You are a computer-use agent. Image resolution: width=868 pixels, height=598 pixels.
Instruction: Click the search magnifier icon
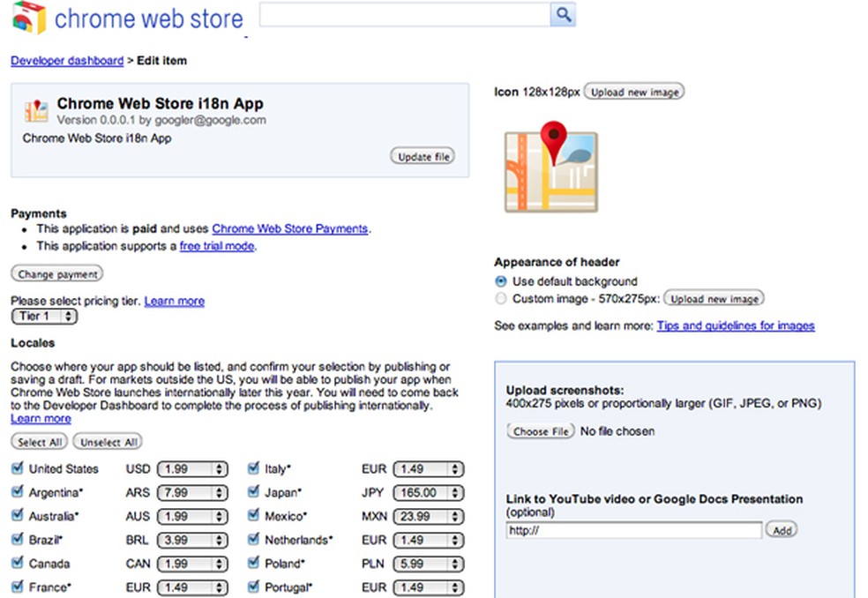click(563, 15)
